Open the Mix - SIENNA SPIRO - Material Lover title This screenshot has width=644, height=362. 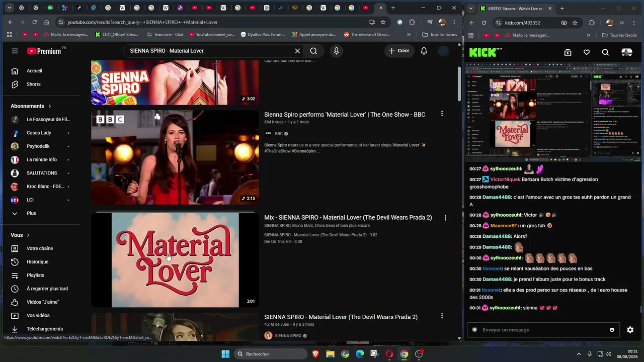click(x=348, y=218)
